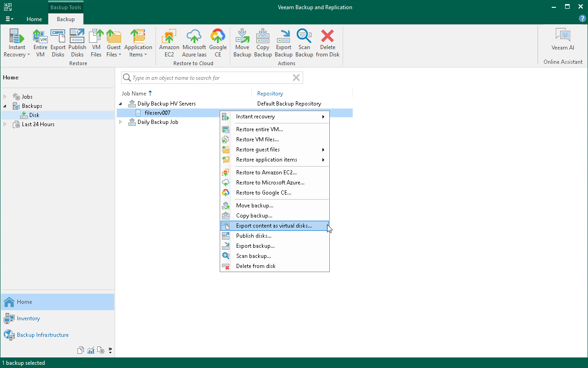Viewport: 588px width, 368px height.
Task: Open the Veeam AI assistant
Action: (x=563, y=39)
